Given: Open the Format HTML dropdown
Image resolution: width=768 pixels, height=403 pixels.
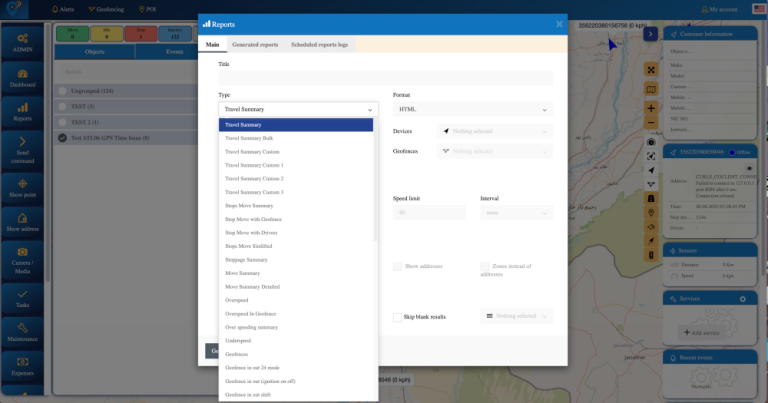Looking at the screenshot, I should pyautogui.click(x=472, y=109).
